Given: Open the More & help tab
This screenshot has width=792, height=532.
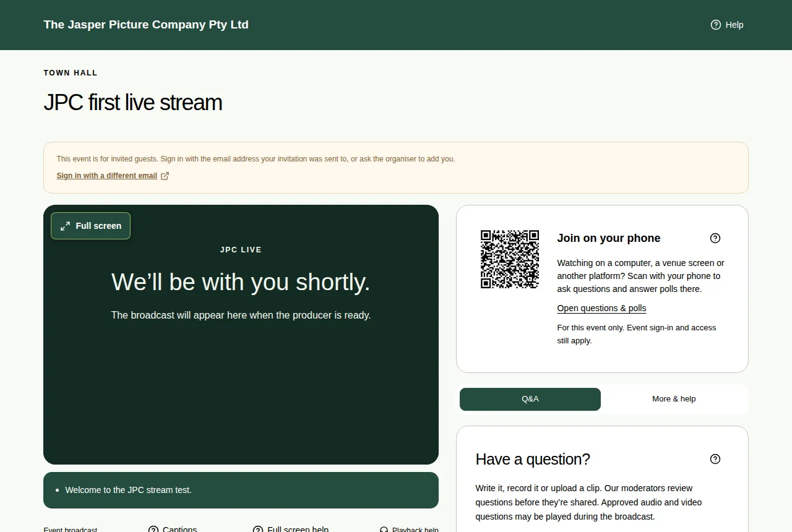Looking at the screenshot, I should pyautogui.click(x=674, y=399).
